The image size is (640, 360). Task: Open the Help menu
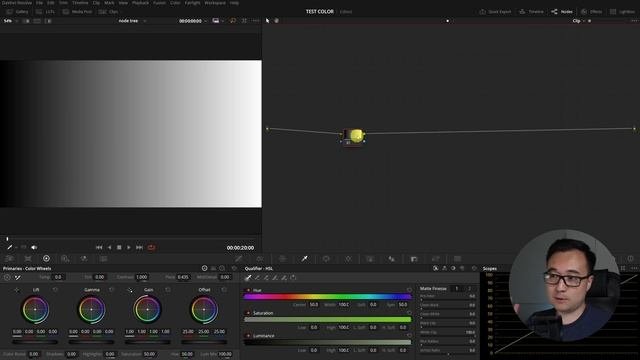(234, 3)
